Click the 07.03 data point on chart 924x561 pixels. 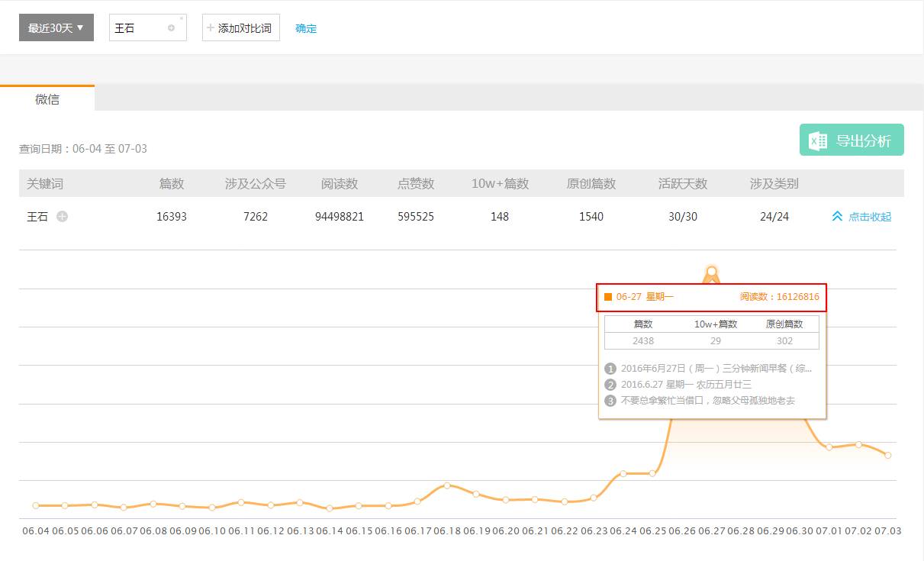point(888,455)
